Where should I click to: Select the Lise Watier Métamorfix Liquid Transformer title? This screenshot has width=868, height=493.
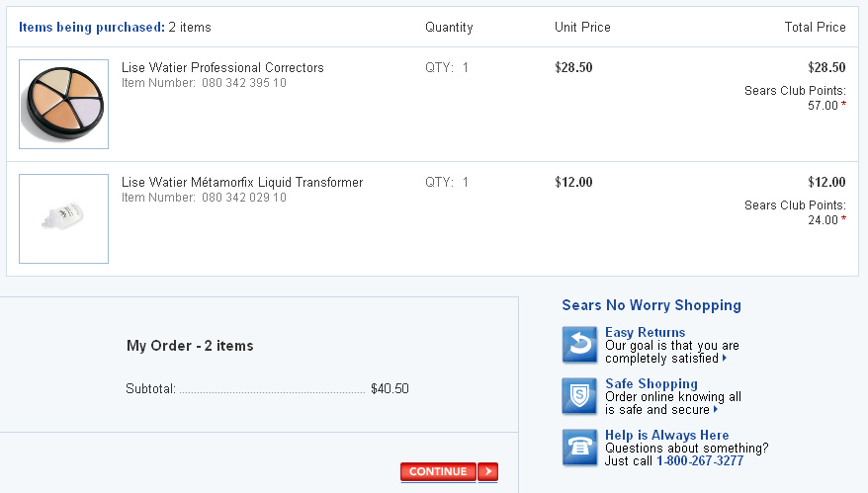[242, 182]
